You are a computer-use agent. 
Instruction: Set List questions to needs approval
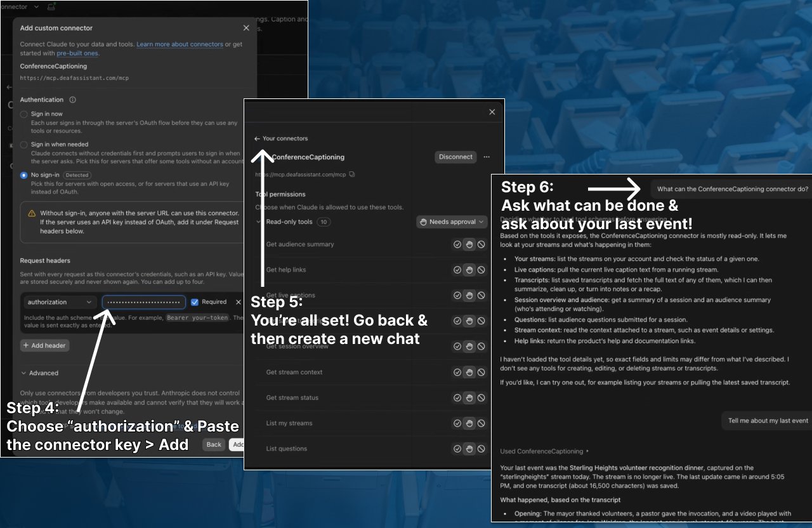pyautogui.click(x=469, y=449)
